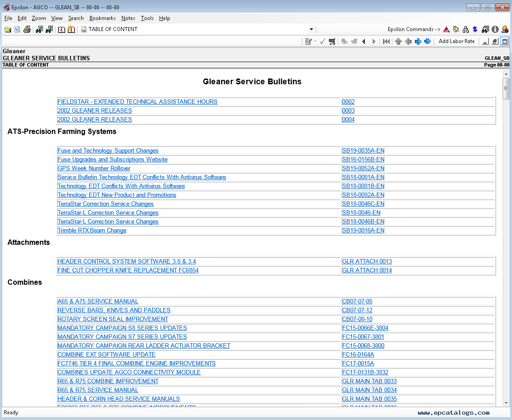Open MANDATORY CAMPAIGN S8 SERIES UPDATES link
512x420 pixels.
[x=122, y=328]
